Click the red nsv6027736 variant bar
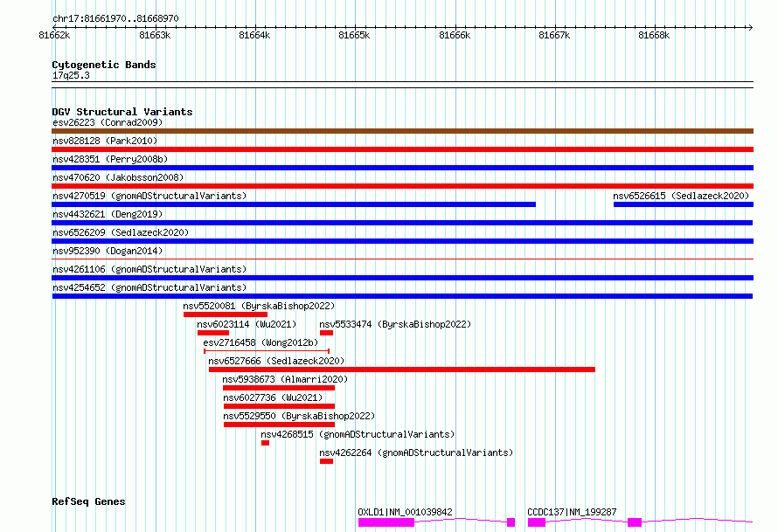This screenshot has height=532, width=778. coord(280,406)
